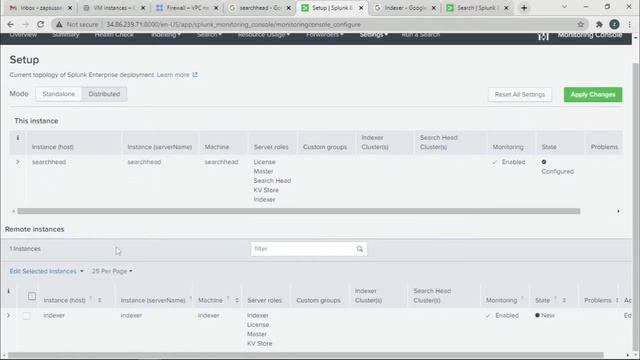Viewport: 640px width, 360px height.
Task: Click Reset All Settings
Action: click(520, 95)
